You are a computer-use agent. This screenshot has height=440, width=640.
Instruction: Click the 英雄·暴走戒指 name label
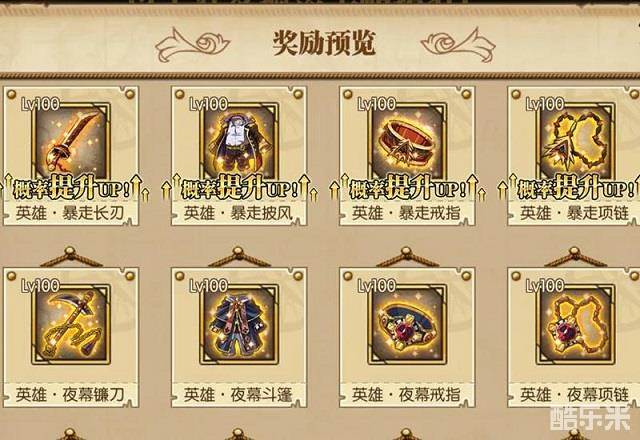click(406, 213)
